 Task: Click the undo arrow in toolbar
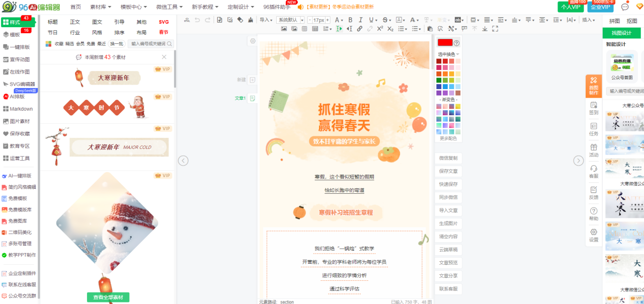point(197,20)
